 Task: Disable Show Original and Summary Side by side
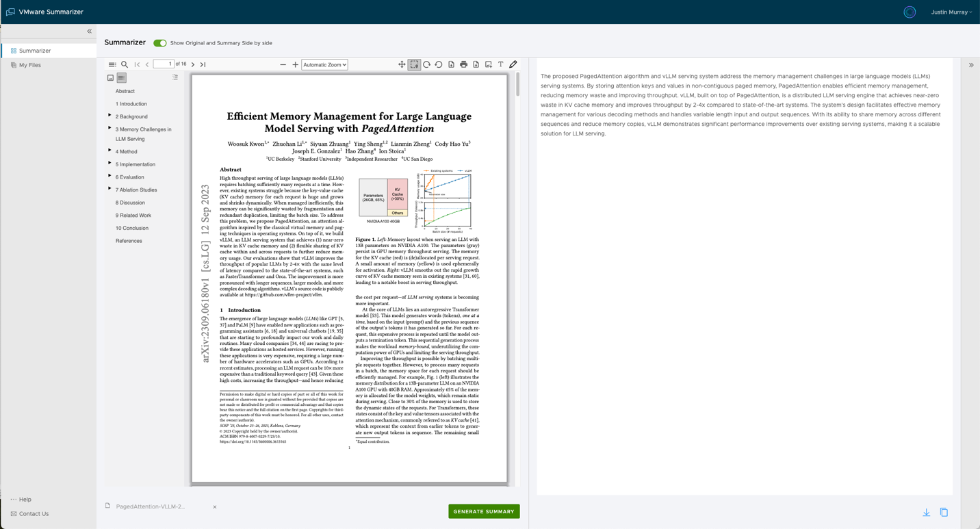click(159, 42)
